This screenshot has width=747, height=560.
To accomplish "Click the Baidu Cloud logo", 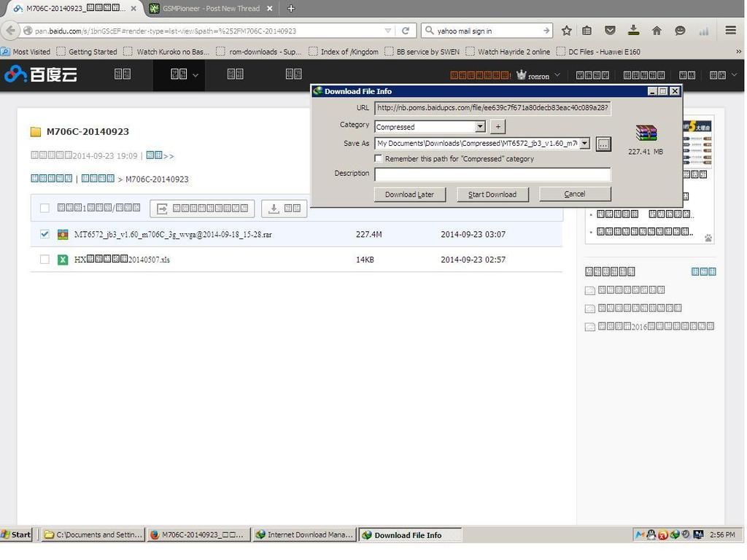I will tap(41, 74).
